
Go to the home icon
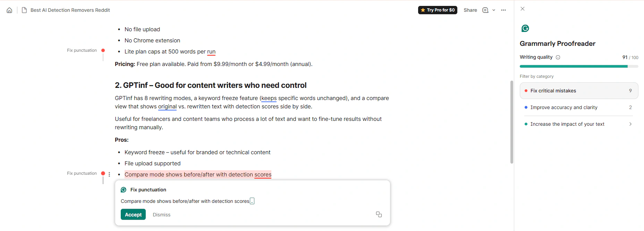tap(9, 10)
